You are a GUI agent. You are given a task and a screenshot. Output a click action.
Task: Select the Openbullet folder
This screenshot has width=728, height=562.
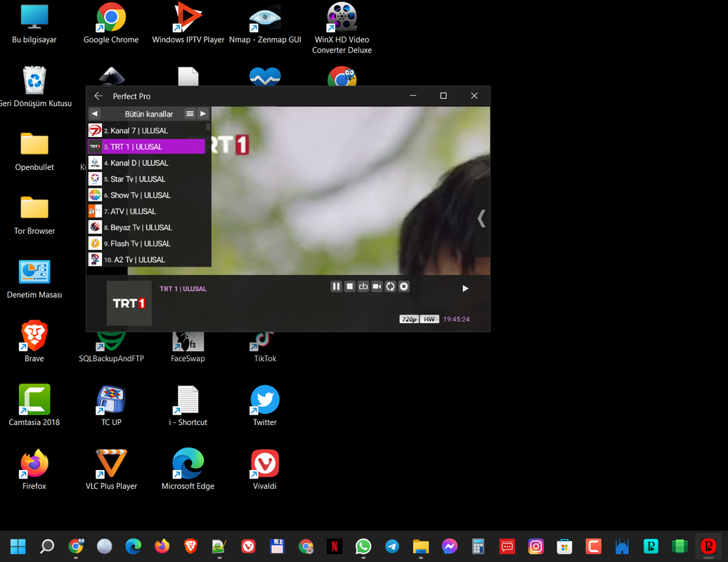click(34, 151)
